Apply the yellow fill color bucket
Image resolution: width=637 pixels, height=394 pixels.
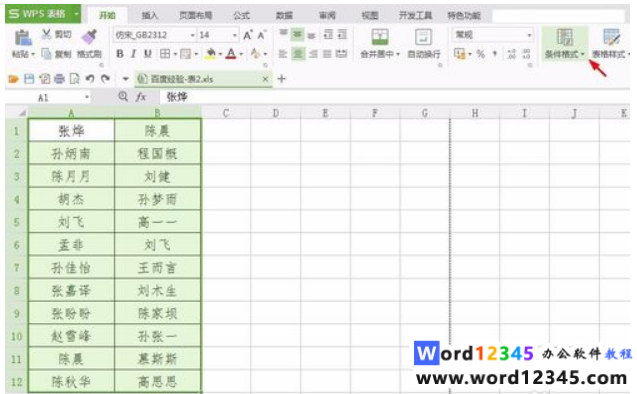(210, 54)
